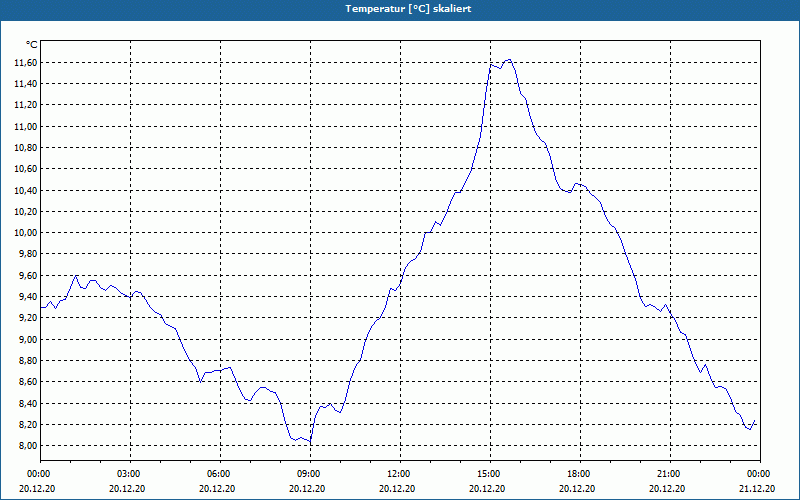Screen dimensions: 800x500
Task: Select the '21.12.20' date label
Action: pyautogui.click(x=757, y=488)
